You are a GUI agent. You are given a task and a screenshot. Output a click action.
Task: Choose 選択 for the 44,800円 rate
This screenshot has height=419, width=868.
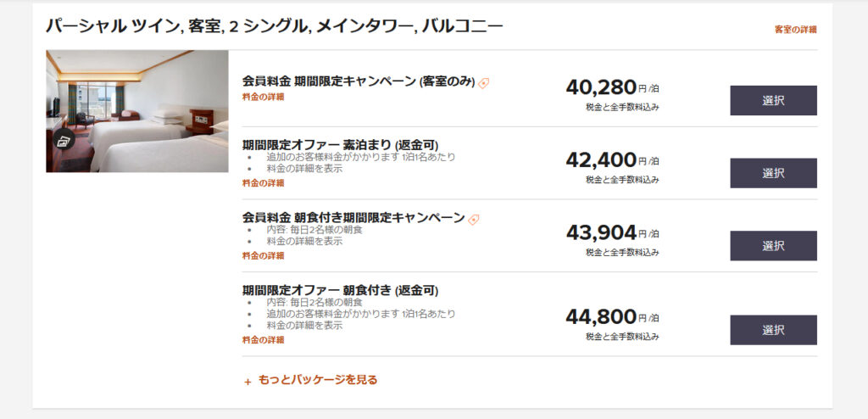tap(773, 330)
